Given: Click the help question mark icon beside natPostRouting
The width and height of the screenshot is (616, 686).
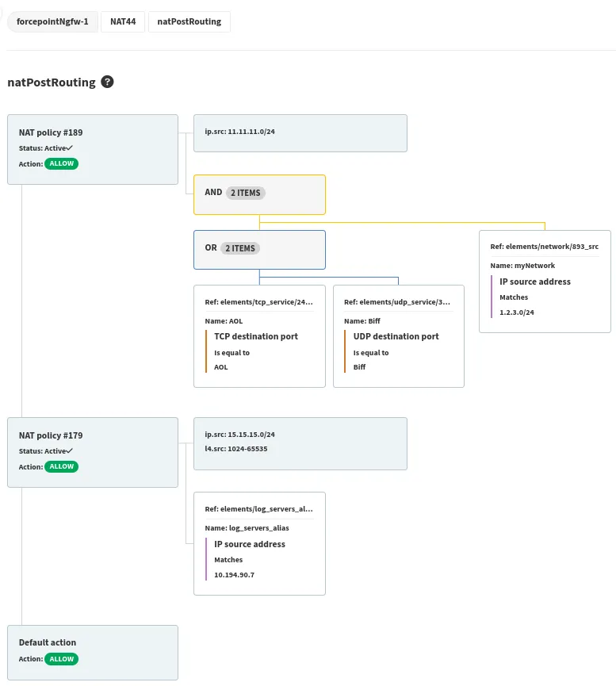Looking at the screenshot, I should (108, 82).
